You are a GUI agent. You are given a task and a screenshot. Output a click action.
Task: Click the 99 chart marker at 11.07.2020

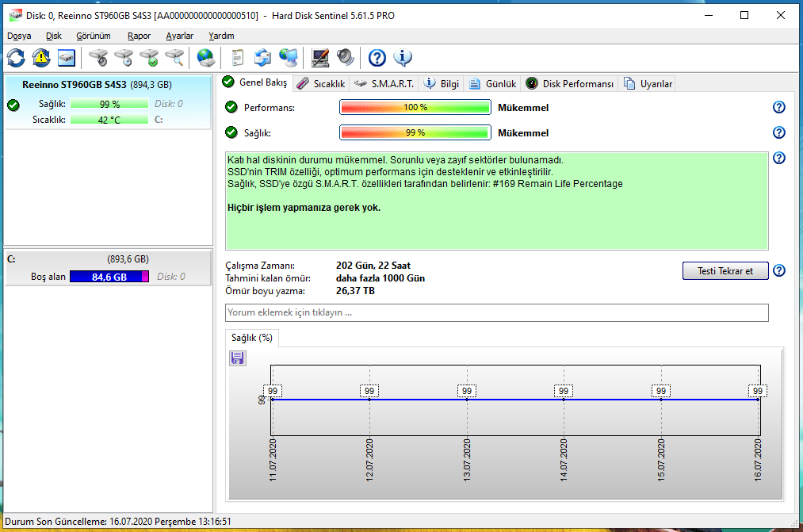pyautogui.click(x=273, y=391)
